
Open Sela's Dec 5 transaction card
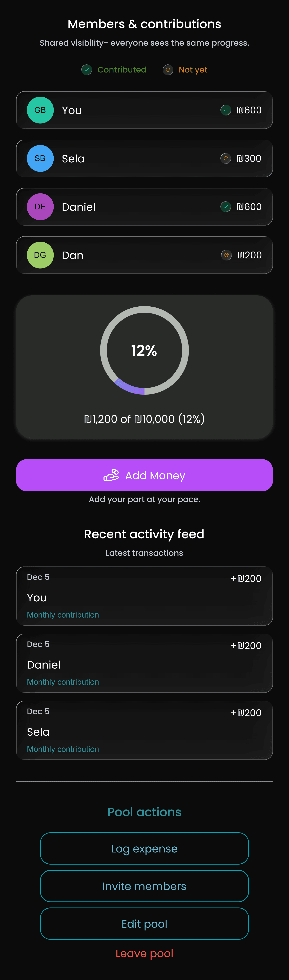click(x=144, y=730)
